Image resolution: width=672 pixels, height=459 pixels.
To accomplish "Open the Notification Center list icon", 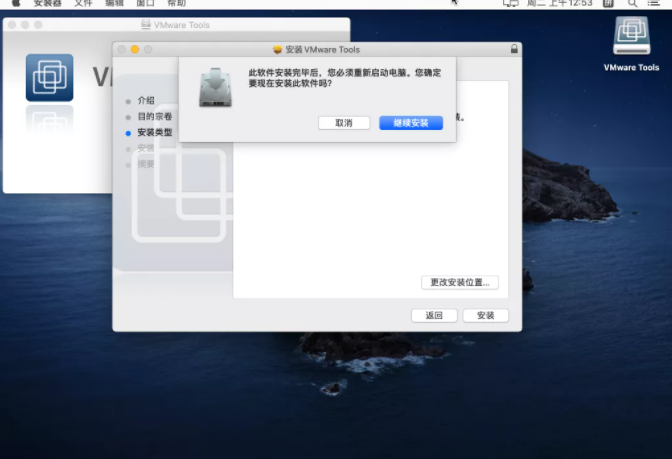I will pos(653,3).
